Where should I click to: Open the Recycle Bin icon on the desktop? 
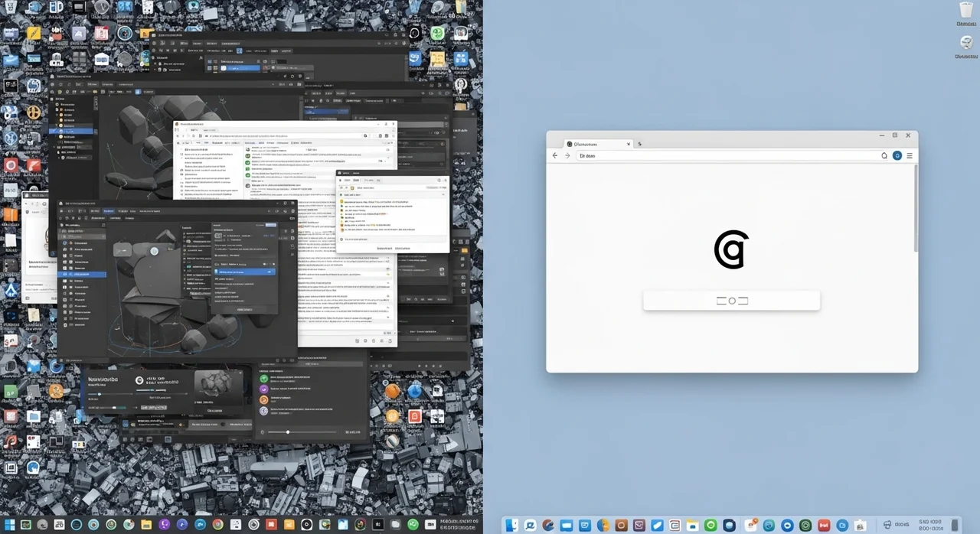tap(966, 11)
